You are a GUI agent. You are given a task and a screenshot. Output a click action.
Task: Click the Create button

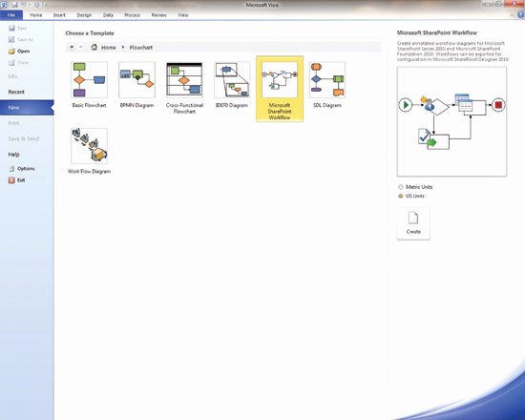pyautogui.click(x=413, y=223)
